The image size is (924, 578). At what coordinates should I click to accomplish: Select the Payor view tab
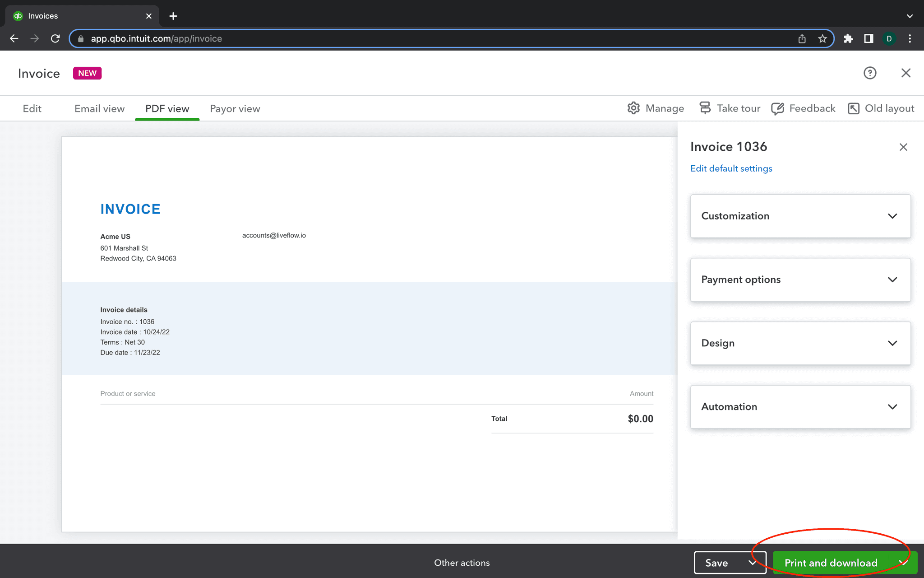click(x=235, y=108)
